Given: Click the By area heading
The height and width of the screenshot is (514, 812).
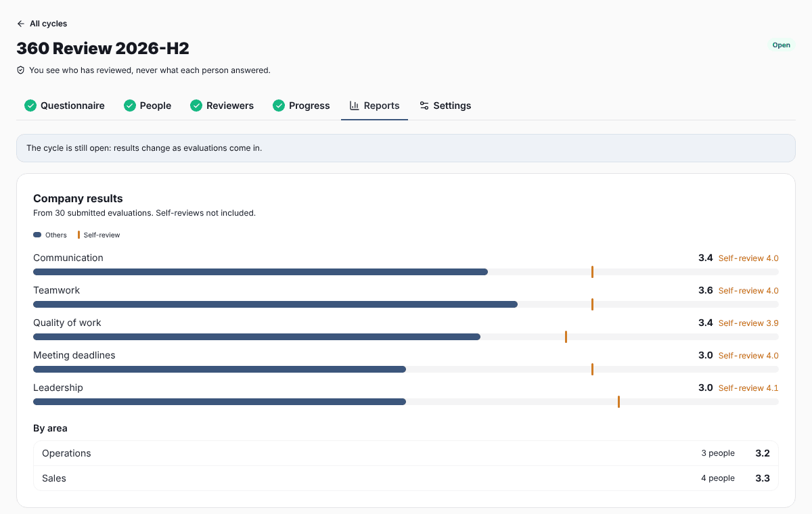Looking at the screenshot, I should coord(50,428).
